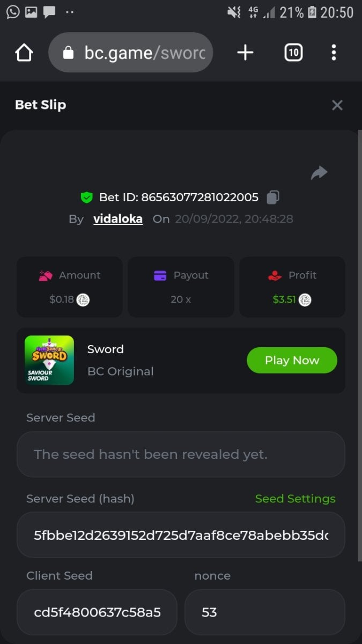Image resolution: width=362 pixels, height=644 pixels.
Task: Open the tab switcher showing 10 tabs
Action: coord(293,53)
